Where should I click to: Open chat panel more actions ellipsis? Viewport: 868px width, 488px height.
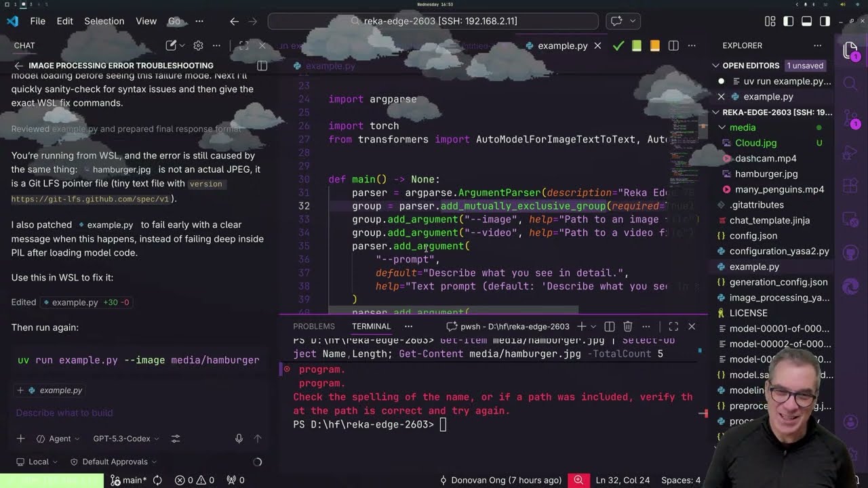216,45
